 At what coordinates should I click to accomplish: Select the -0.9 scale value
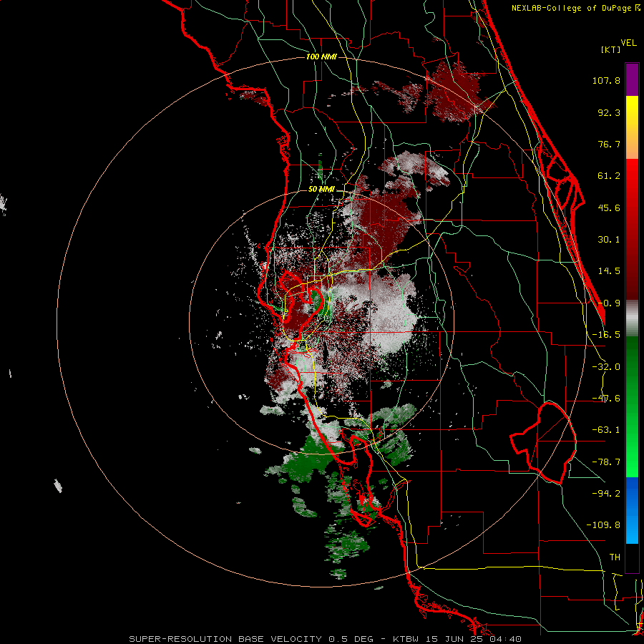pyautogui.click(x=609, y=303)
